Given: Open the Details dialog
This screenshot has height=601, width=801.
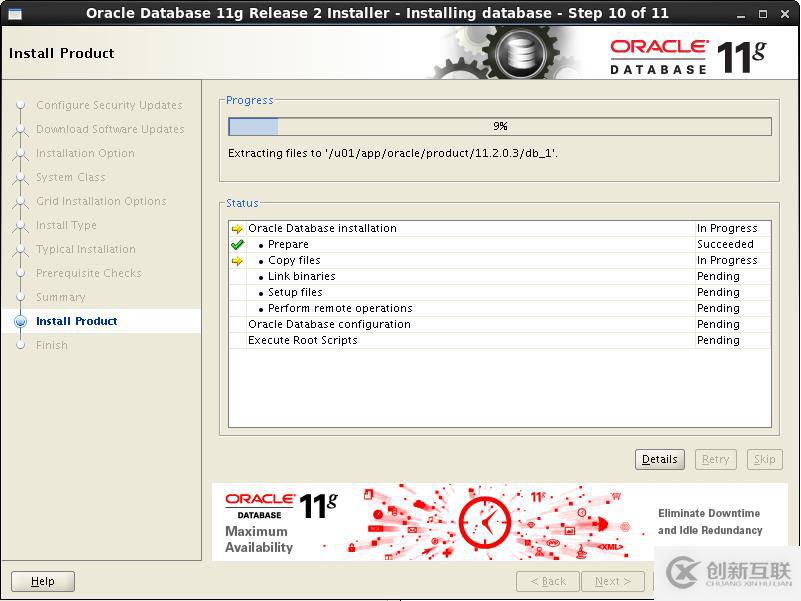Looking at the screenshot, I should pyautogui.click(x=659, y=459).
